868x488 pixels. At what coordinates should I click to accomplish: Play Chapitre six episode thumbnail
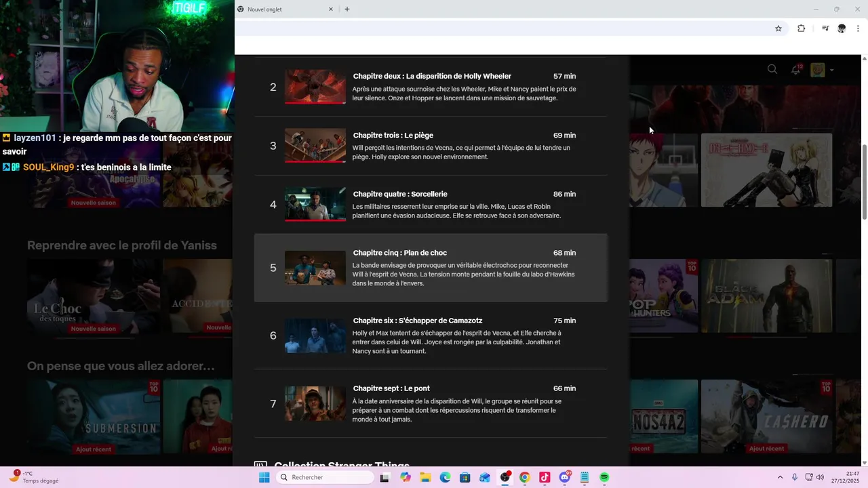click(x=315, y=335)
